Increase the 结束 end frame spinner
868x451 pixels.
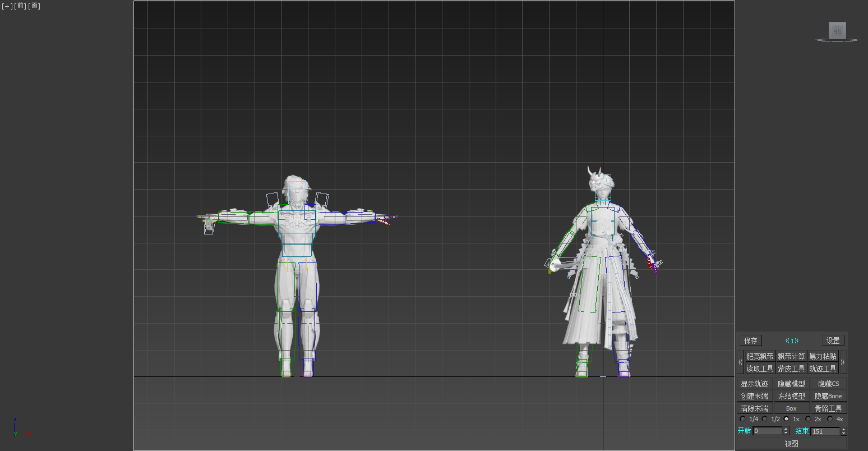[x=844, y=429]
